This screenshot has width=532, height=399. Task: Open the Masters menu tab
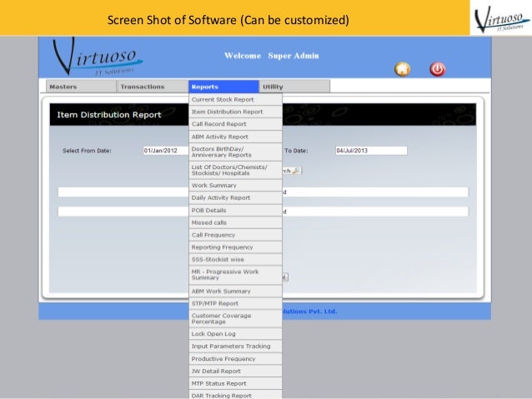click(x=81, y=87)
